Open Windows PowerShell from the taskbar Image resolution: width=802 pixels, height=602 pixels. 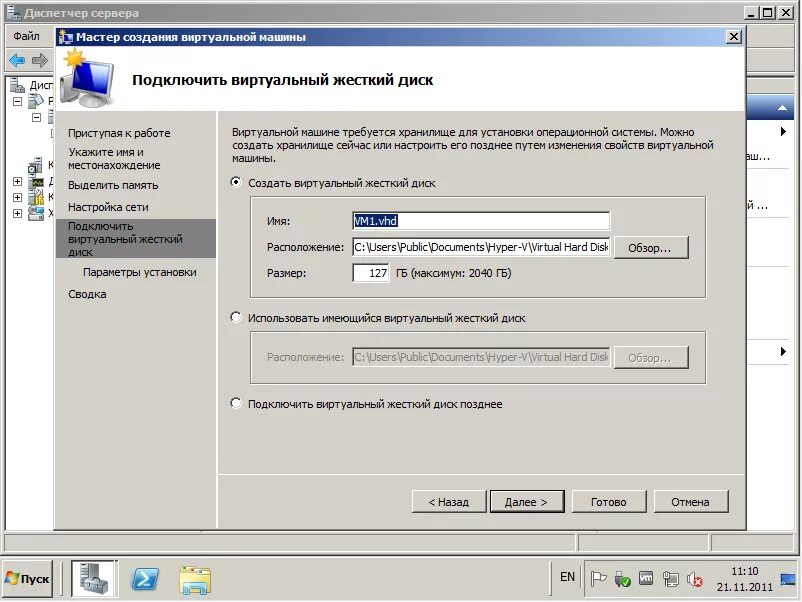coord(145,578)
